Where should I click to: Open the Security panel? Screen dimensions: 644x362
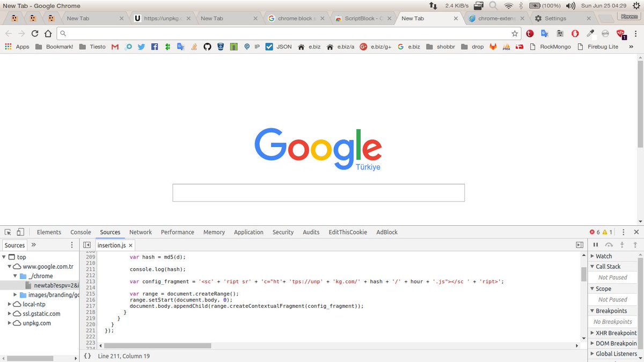point(283,232)
